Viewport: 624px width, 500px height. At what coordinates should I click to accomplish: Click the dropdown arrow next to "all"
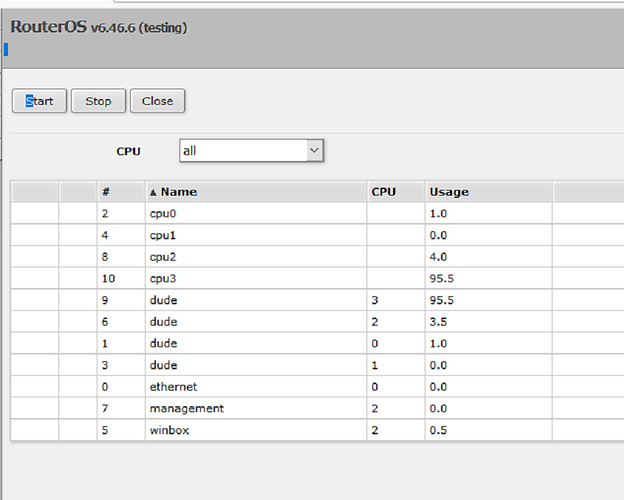314,151
